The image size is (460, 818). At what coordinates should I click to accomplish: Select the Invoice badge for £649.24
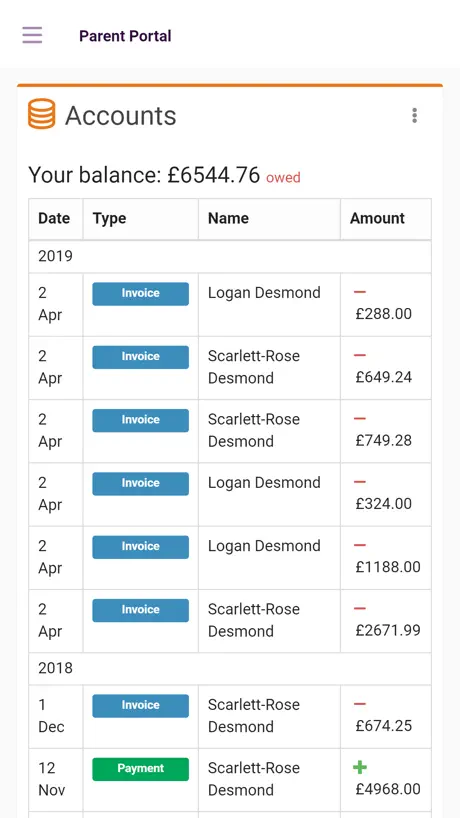coord(140,357)
